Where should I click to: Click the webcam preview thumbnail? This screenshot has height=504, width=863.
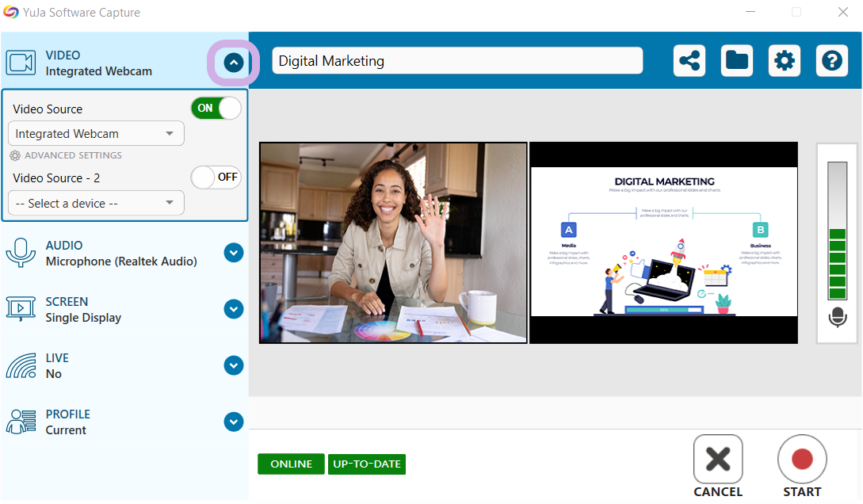pyautogui.click(x=393, y=242)
